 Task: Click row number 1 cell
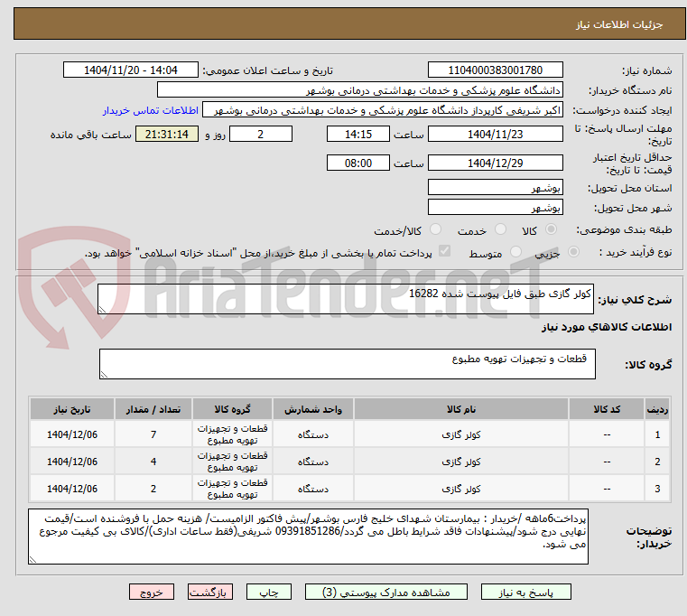pos(657,434)
